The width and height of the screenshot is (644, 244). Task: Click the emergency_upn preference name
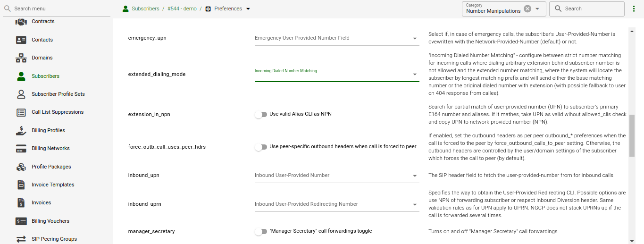[147, 38]
